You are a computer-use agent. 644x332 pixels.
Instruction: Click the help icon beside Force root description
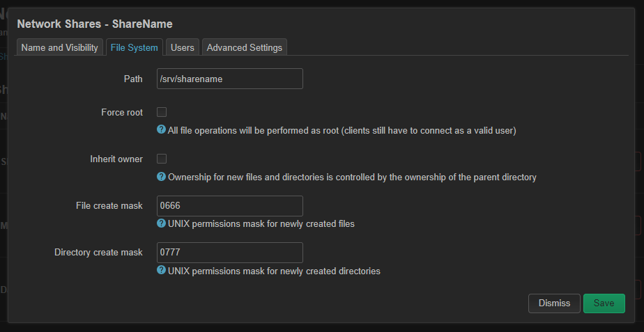point(161,130)
